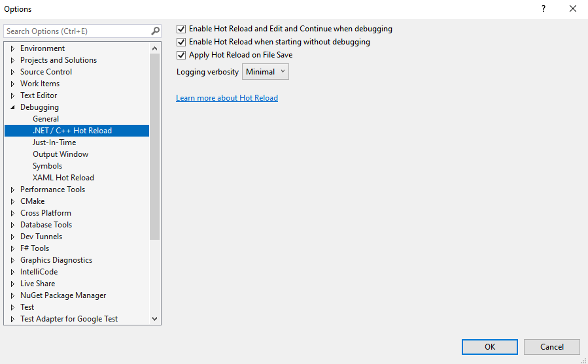This screenshot has height=364, width=588.
Task: Select General under Debugging
Action: pyautogui.click(x=46, y=119)
